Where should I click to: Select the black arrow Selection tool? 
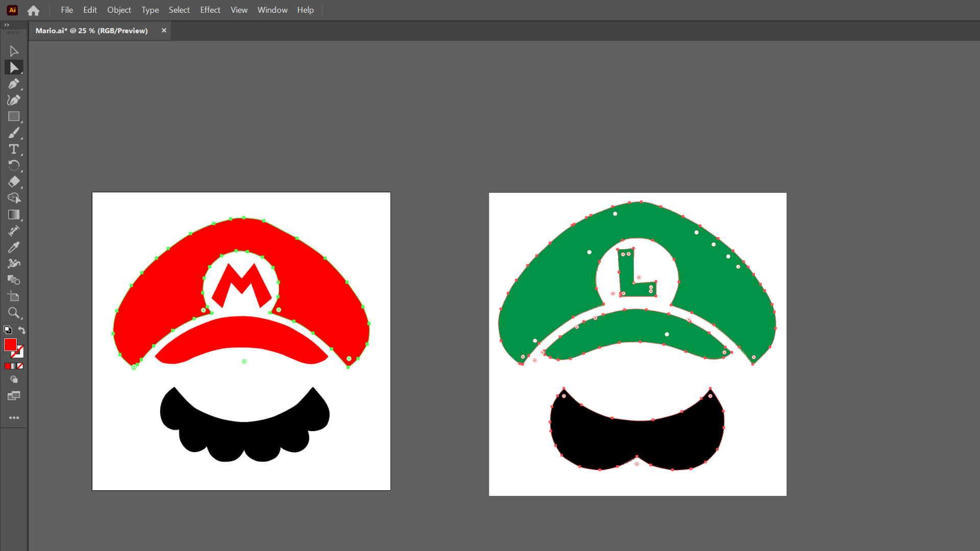coord(14,51)
